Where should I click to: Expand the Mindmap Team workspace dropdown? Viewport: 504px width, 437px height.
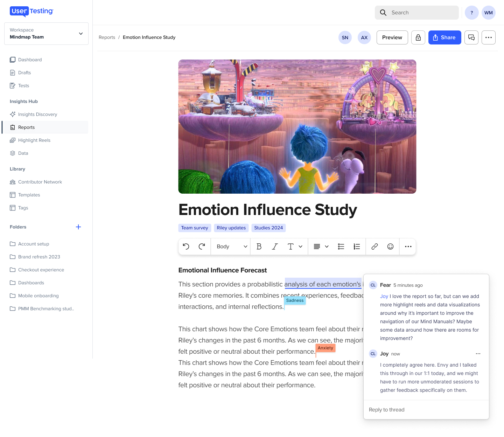(x=81, y=34)
